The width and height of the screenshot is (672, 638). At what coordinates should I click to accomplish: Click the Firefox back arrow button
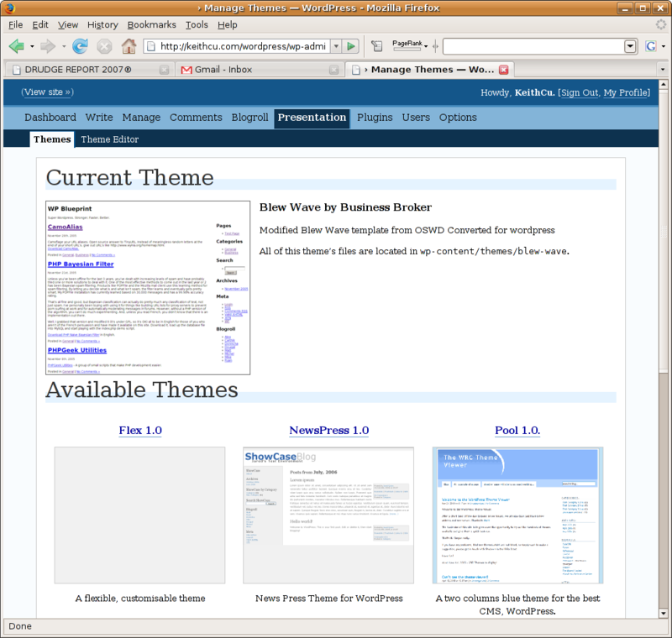[16, 46]
